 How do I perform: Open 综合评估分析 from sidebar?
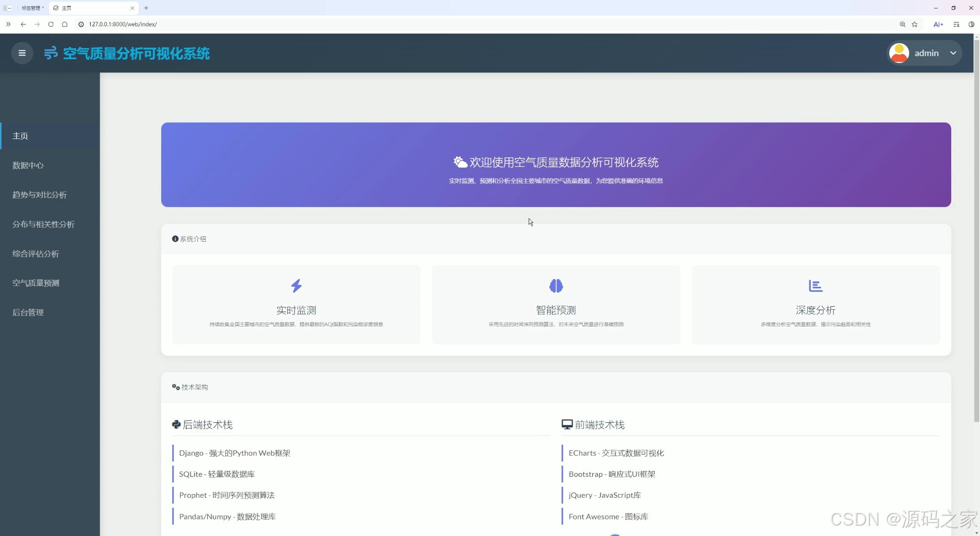[36, 254]
